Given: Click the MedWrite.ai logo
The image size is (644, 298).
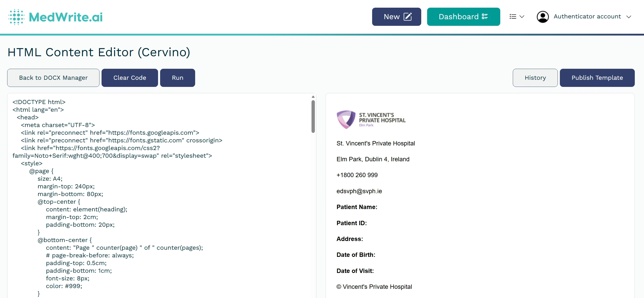Looking at the screenshot, I should [x=55, y=17].
